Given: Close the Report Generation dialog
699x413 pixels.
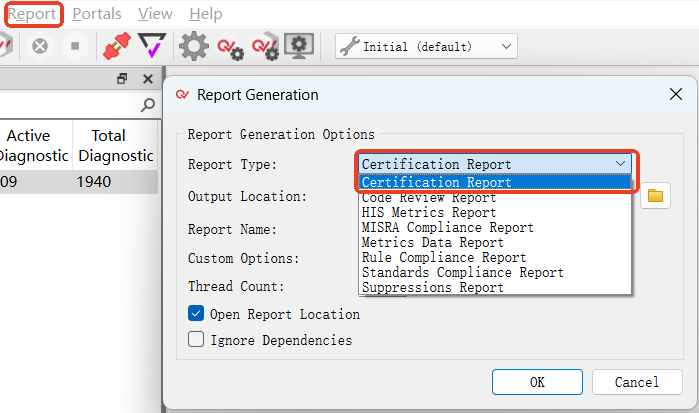Looking at the screenshot, I should 676,94.
